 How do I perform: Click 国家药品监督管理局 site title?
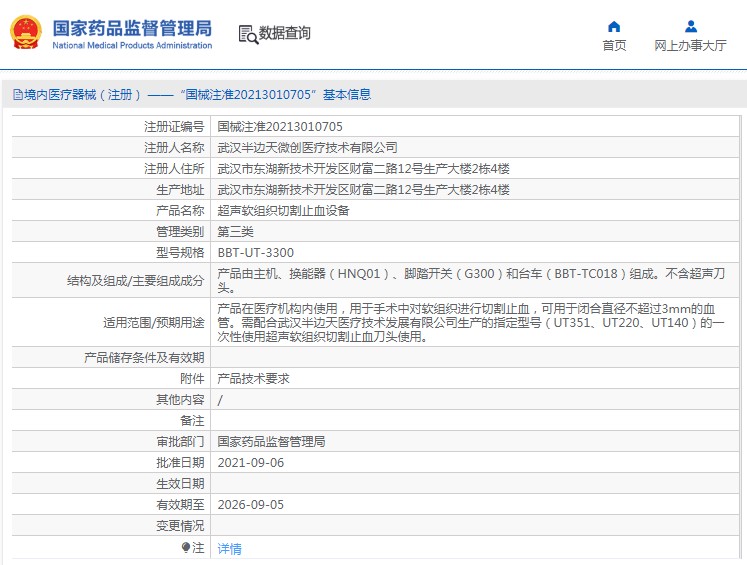point(132,28)
